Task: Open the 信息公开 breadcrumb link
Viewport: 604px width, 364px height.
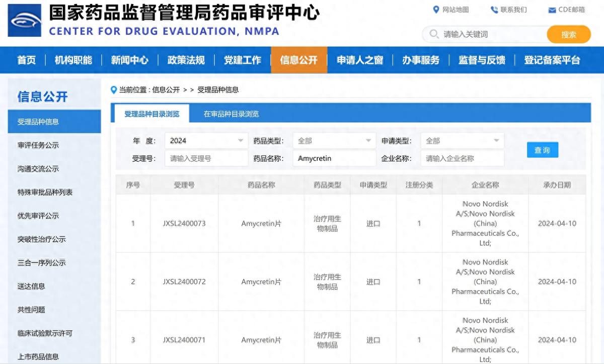Action: [x=161, y=90]
